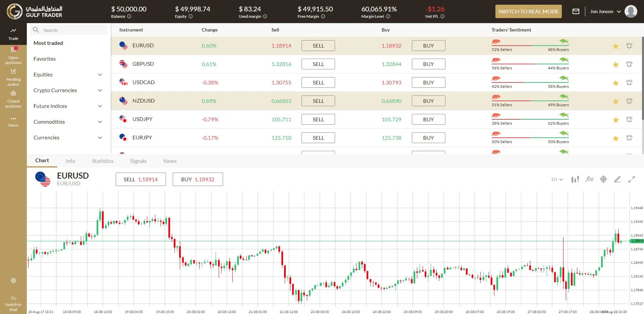Toggle favorite star for EURJPY

coord(615,138)
